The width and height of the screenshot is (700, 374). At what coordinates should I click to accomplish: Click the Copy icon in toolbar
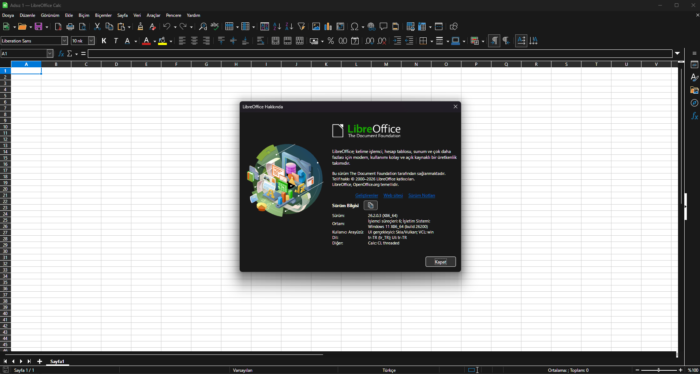pos(109,27)
